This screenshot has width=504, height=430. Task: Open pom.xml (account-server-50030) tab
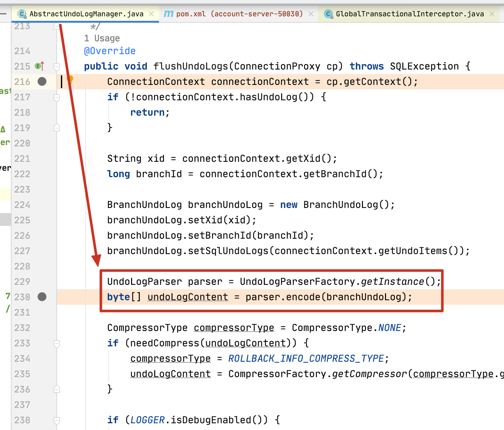[239, 14]
